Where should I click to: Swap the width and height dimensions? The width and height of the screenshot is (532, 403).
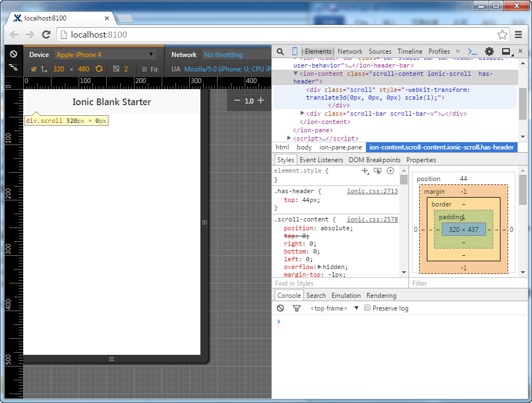(44, 69)
